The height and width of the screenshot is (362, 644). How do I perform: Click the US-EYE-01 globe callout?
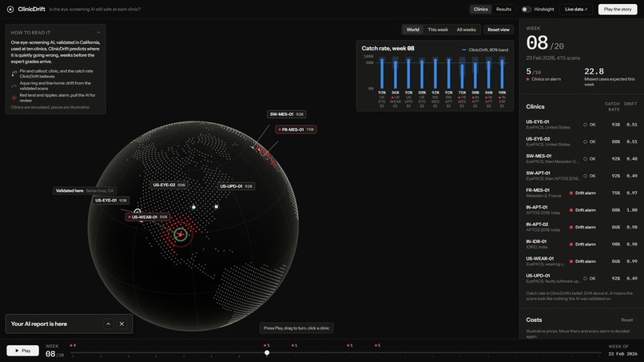tap(111, 201)
